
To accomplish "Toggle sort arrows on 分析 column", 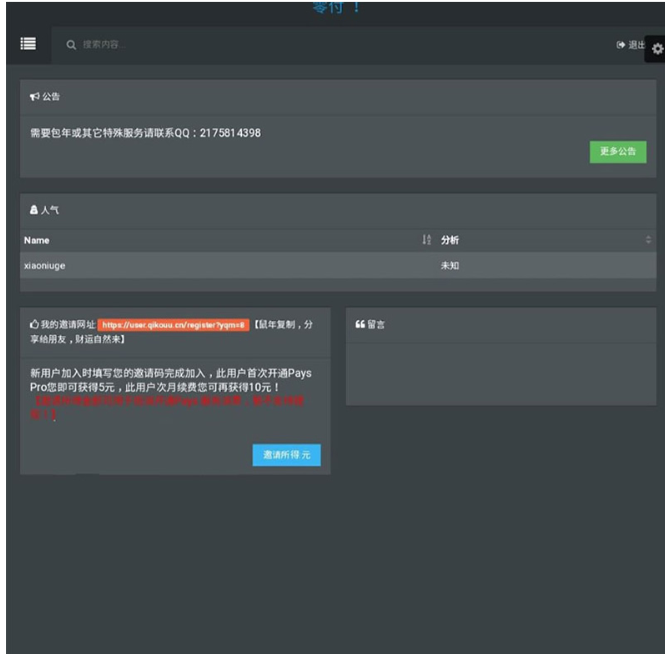I will click(x=648, y=240).
